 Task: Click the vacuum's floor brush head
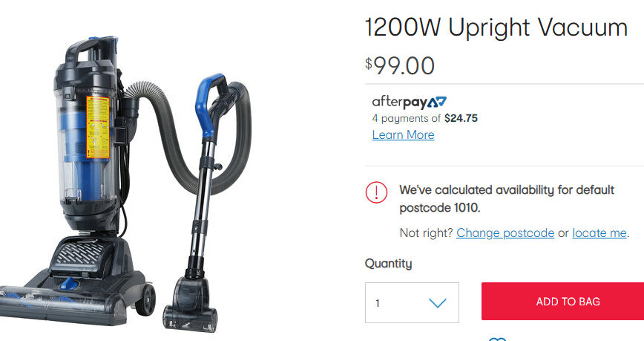click(62, 302)
